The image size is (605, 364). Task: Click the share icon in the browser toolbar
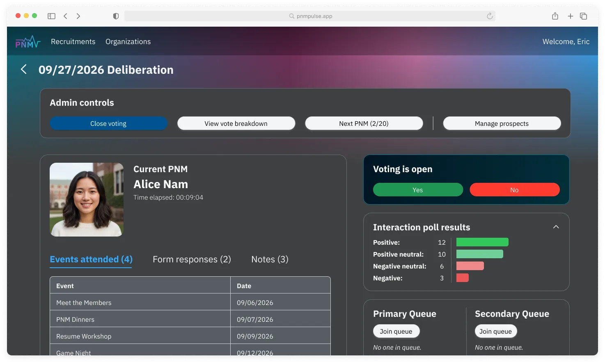coord(555,16)
